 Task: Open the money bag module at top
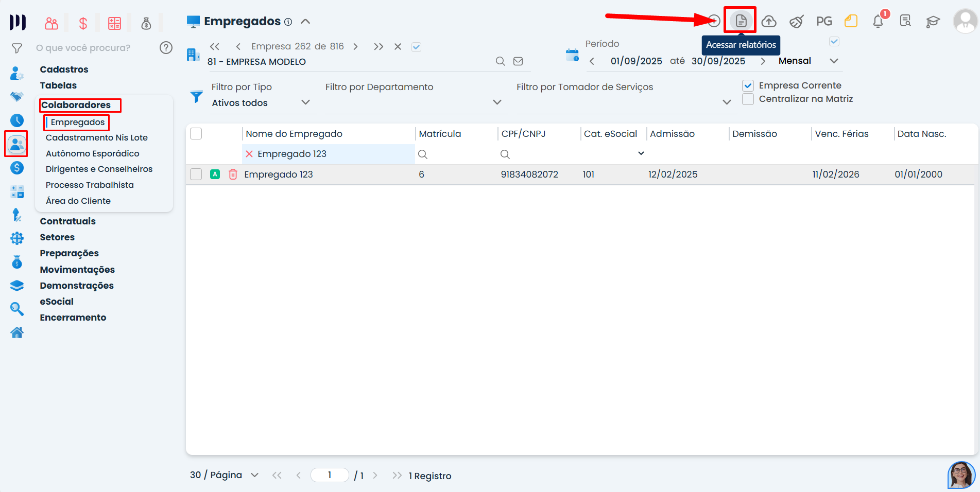point(146,23)
